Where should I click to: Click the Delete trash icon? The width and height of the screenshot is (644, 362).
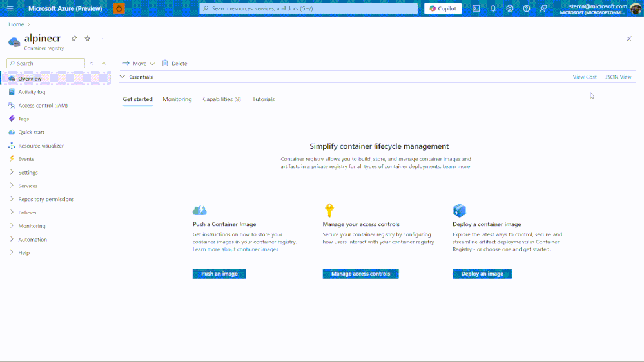click(165, 63)
